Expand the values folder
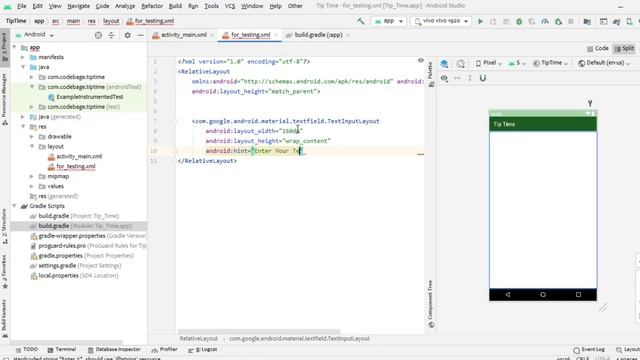Screen dimensions: 640x360 [x=32, y=186]
